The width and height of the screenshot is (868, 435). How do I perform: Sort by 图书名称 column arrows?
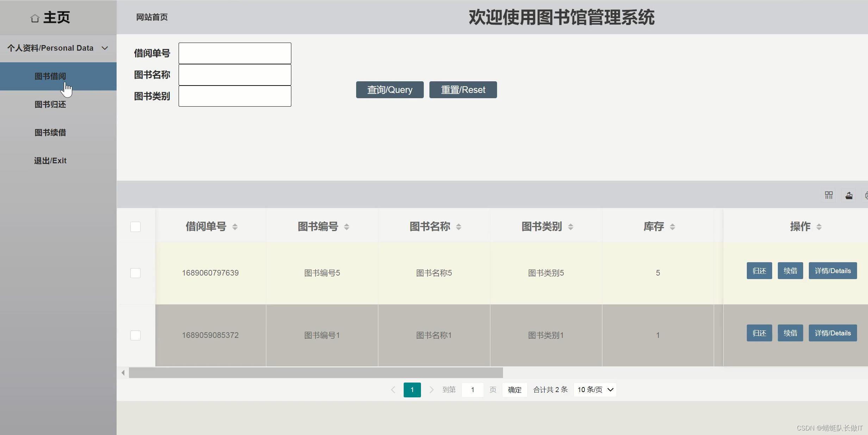tap(459, 227)
